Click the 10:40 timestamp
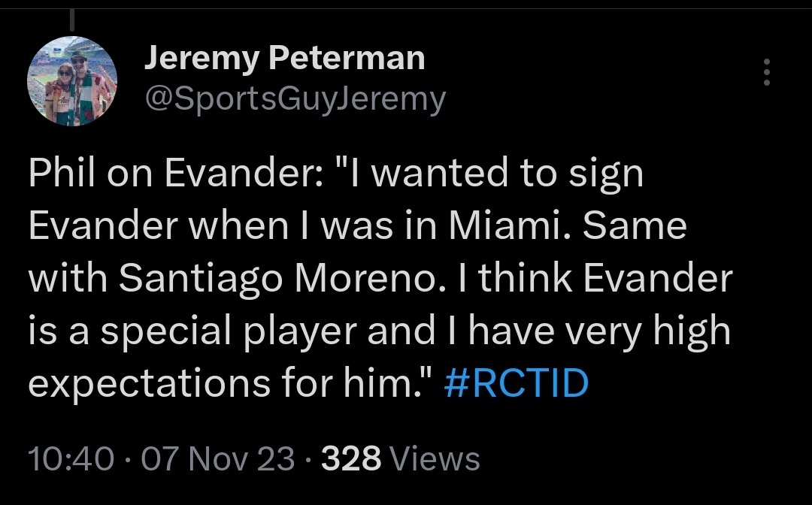 pyautogui.click(x=71, y=458)
